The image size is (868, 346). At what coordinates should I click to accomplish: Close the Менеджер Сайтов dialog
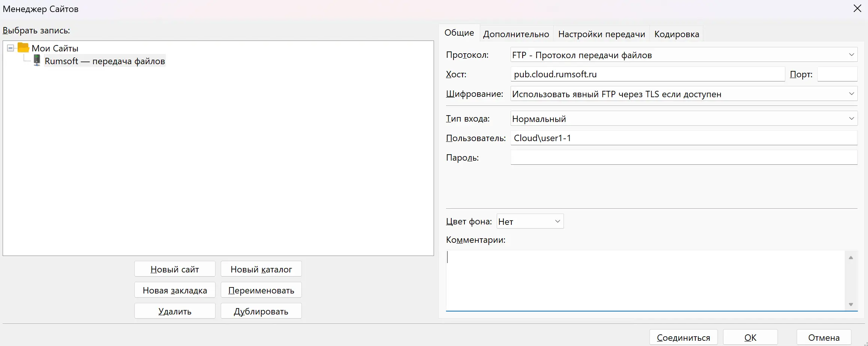click(x=857, y=8)
